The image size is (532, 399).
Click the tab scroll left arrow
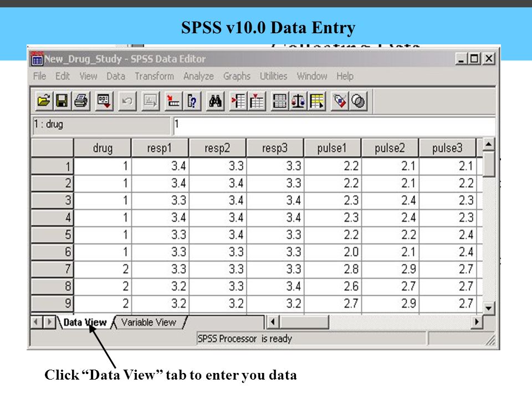pyautogui.click(x=37, y=321)
